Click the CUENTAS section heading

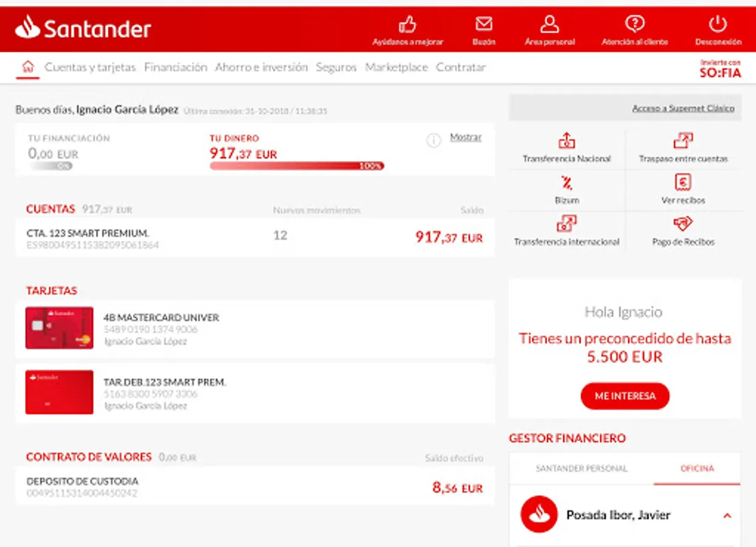[x=50, y=209]
